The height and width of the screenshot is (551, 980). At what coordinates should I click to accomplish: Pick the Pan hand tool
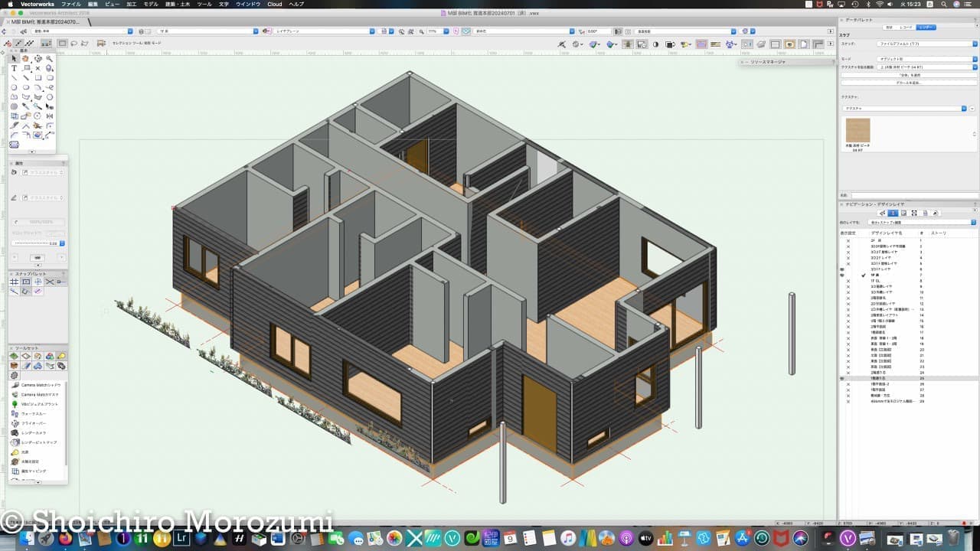pos(25,59)
